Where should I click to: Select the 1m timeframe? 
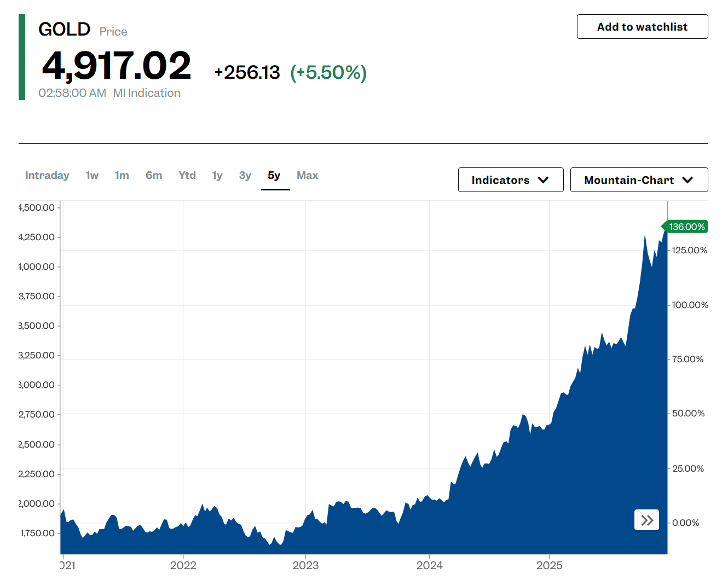tap(122, 175)
